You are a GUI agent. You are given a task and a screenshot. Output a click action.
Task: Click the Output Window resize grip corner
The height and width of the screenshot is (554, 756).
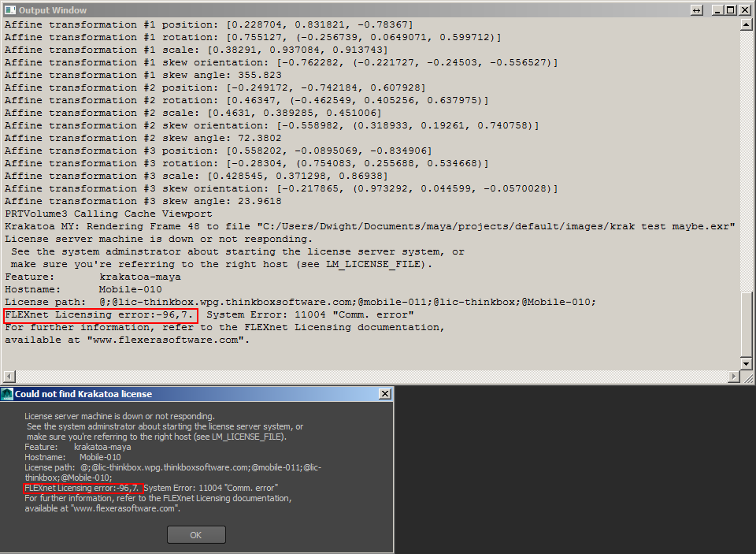click(x=748, y=377)
